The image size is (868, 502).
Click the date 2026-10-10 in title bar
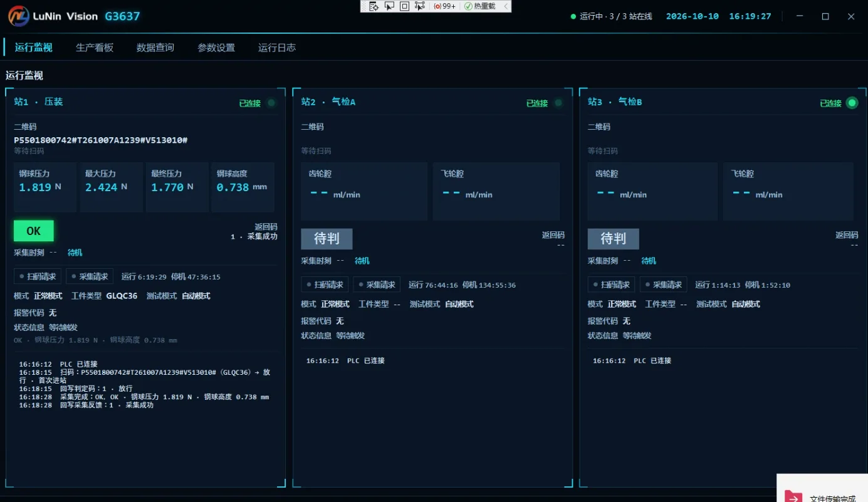pos(693,16)
